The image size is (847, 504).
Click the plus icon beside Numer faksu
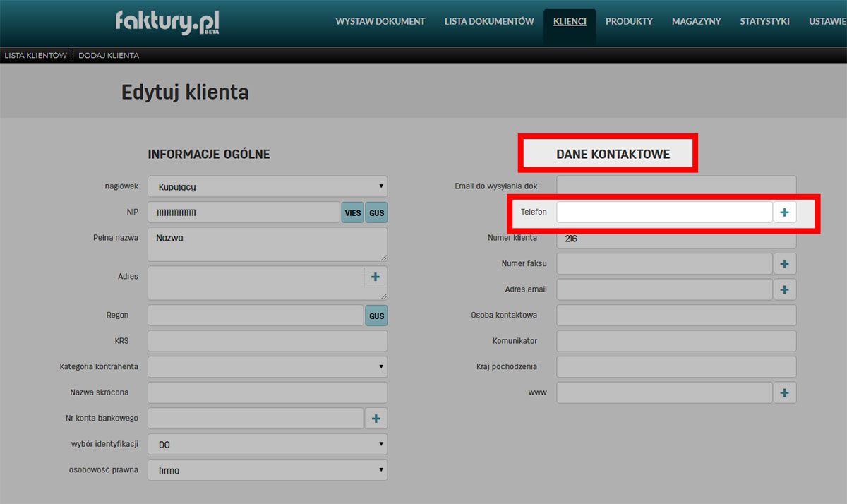point(784,264)
